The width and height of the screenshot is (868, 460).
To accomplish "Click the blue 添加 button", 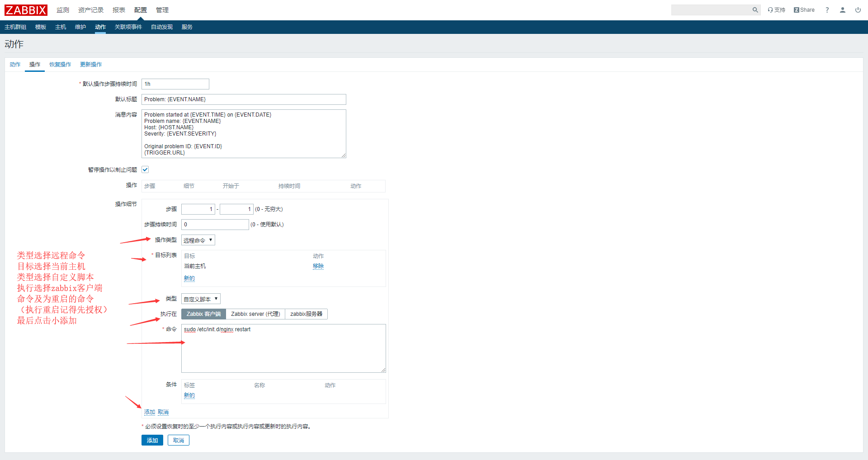I will click(x=152, y=441).
